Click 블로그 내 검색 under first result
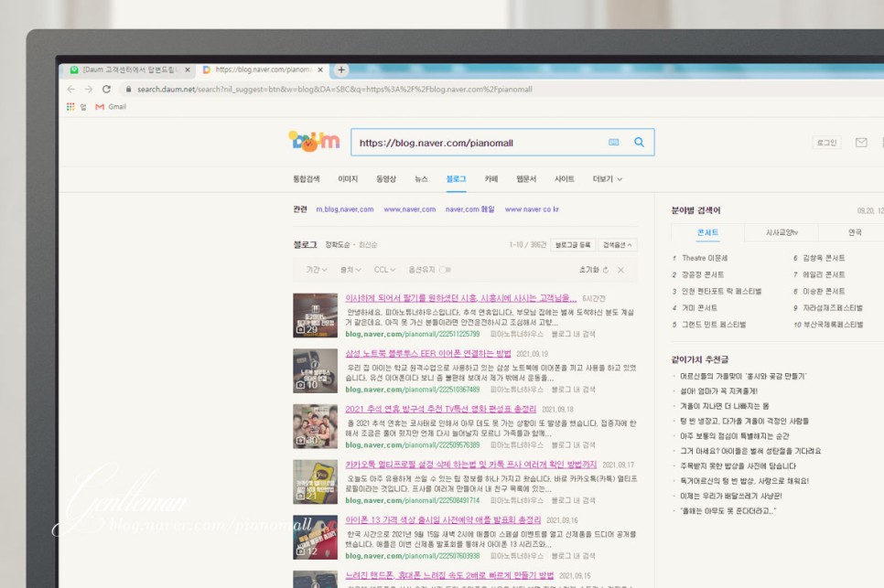The image size is (884, 588). pyautogui.click(x=574, y=334)
